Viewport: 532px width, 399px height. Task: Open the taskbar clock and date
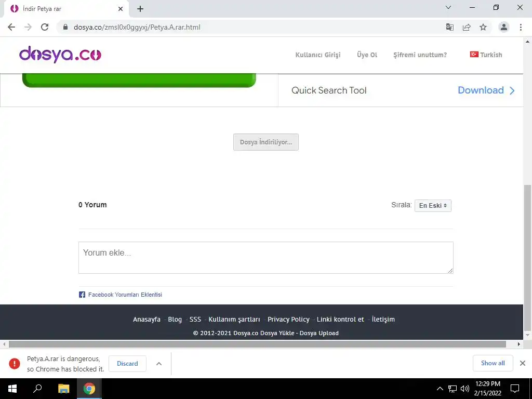tap(487, 389)
